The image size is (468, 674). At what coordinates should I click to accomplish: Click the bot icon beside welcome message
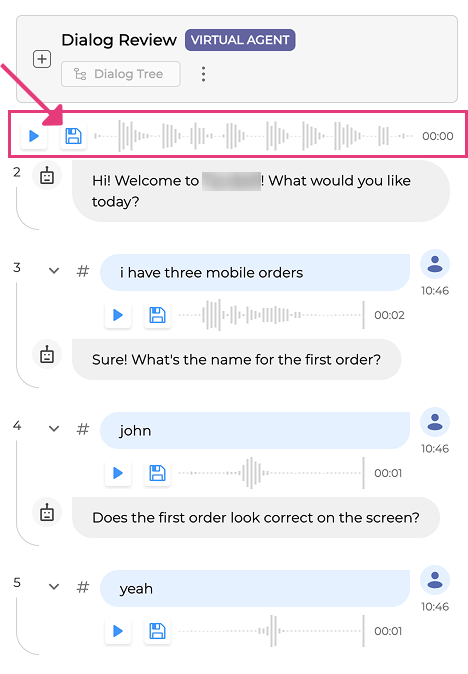point(47,176)
